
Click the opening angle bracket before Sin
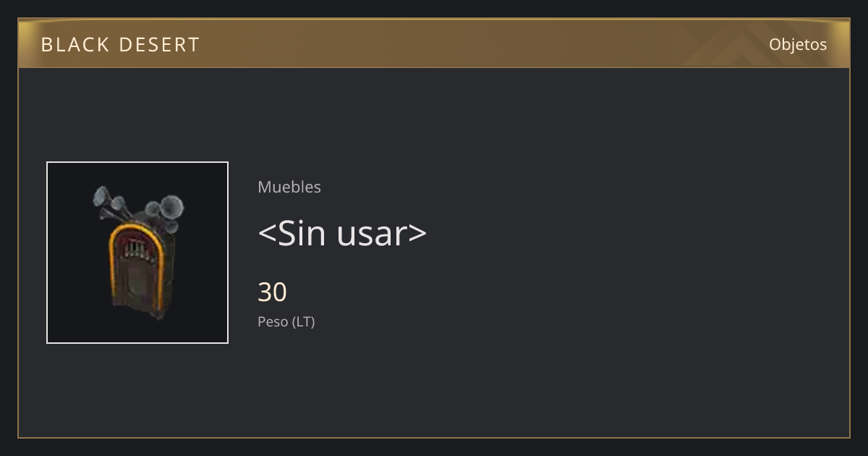[266, 235]
